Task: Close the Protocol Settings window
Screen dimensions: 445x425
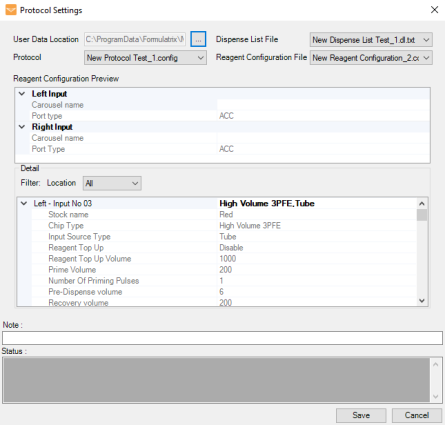Action: pos(434,10)
